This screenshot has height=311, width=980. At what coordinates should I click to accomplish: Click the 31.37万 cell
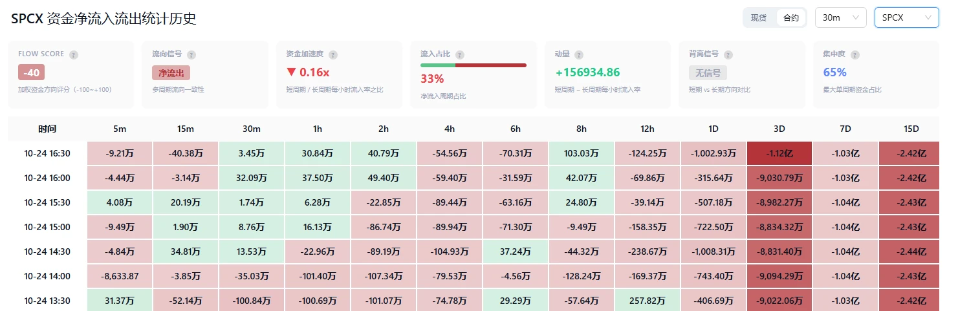coord(120,301)
